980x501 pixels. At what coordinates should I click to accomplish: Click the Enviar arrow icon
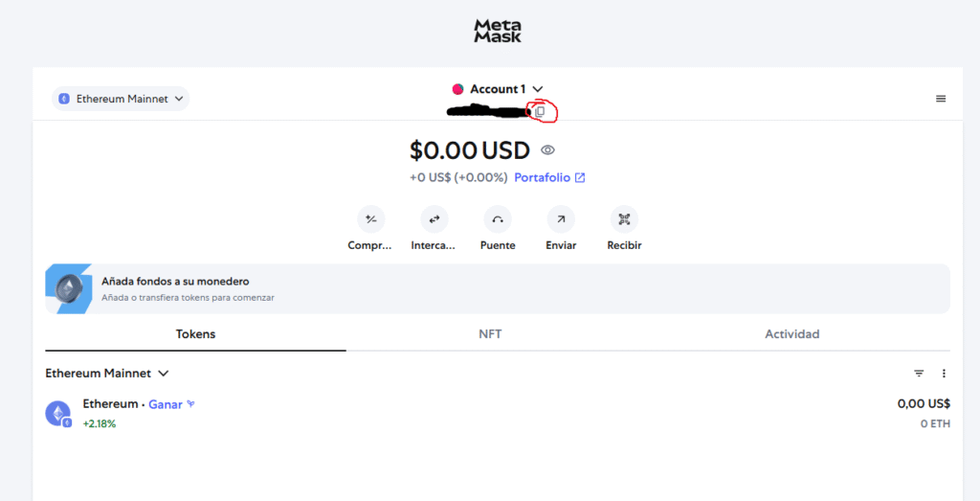point(561,219)
